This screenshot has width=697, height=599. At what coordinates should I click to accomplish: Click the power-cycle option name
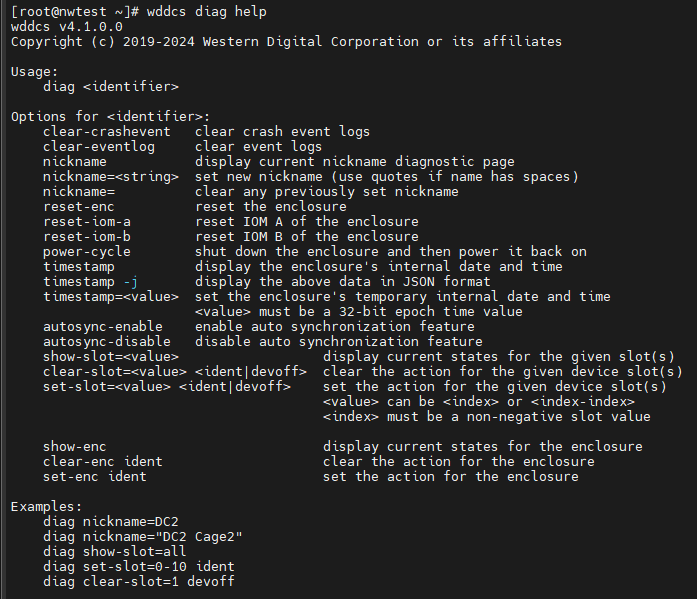(86, 251)
